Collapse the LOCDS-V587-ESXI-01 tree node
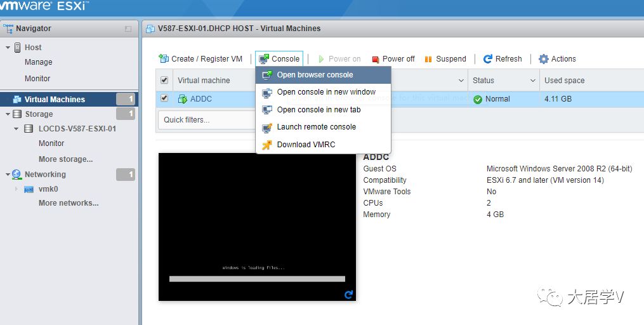Image resolution: width=644 pixels, height=325 pixels. pos(16,129)
